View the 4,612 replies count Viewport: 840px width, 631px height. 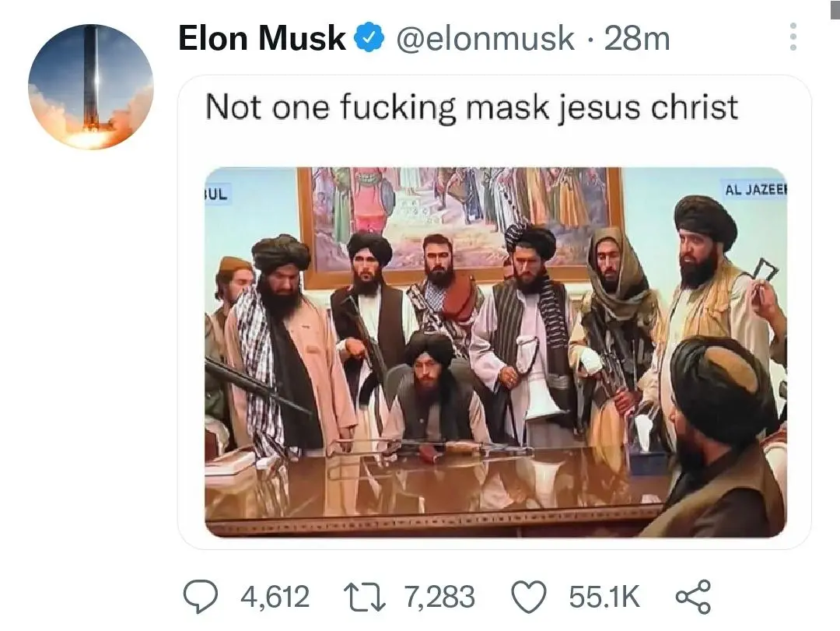275,597
